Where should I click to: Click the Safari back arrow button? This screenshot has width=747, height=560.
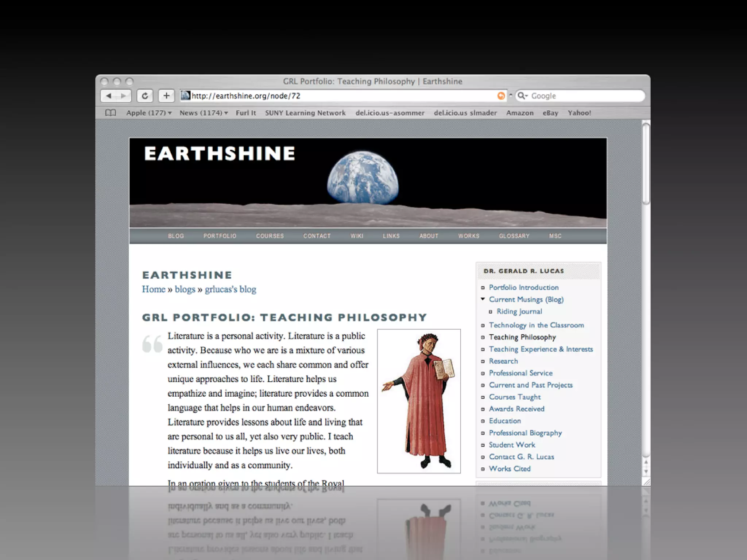pyautogui.click(x=108, y=96)
